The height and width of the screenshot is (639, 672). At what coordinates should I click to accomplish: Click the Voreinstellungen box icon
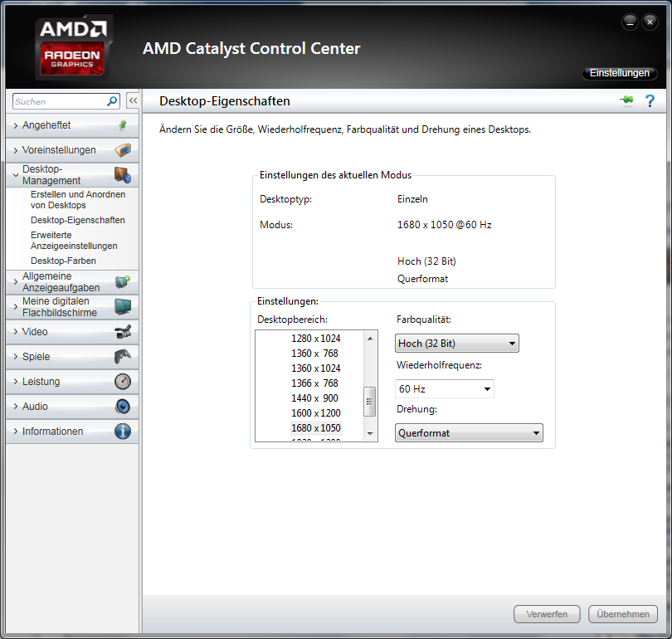[123, 150]
